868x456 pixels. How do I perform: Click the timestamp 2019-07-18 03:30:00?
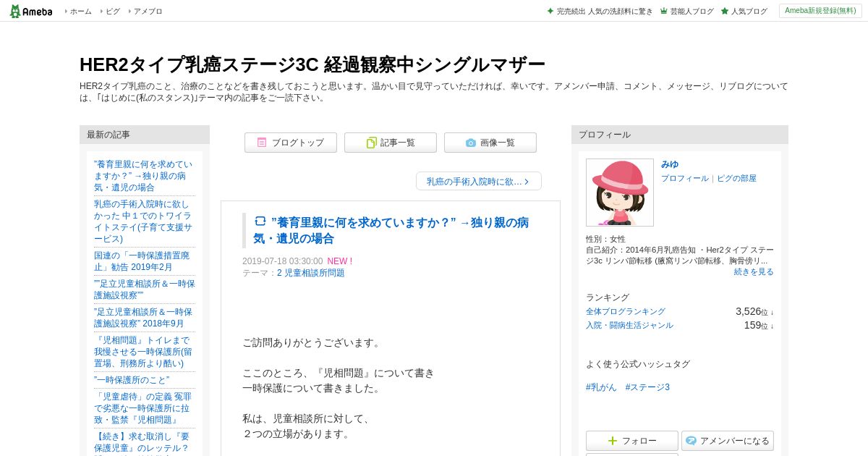click(283, 261)
